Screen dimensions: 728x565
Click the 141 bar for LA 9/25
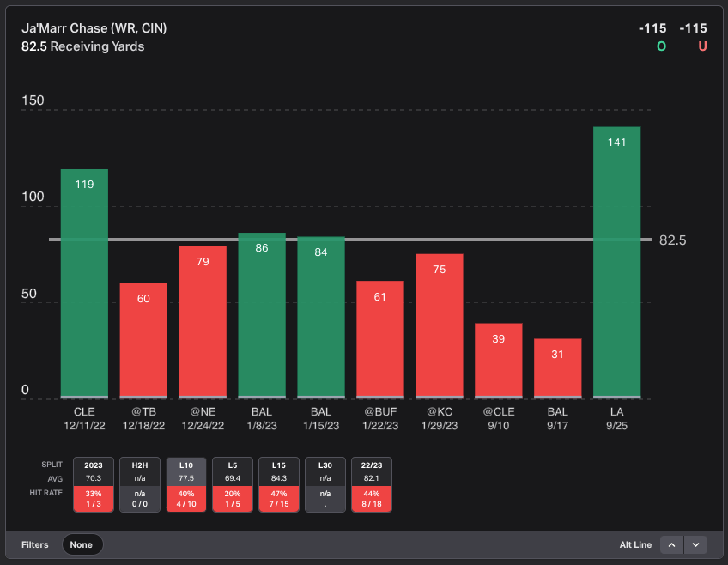[x=617, y=263]
